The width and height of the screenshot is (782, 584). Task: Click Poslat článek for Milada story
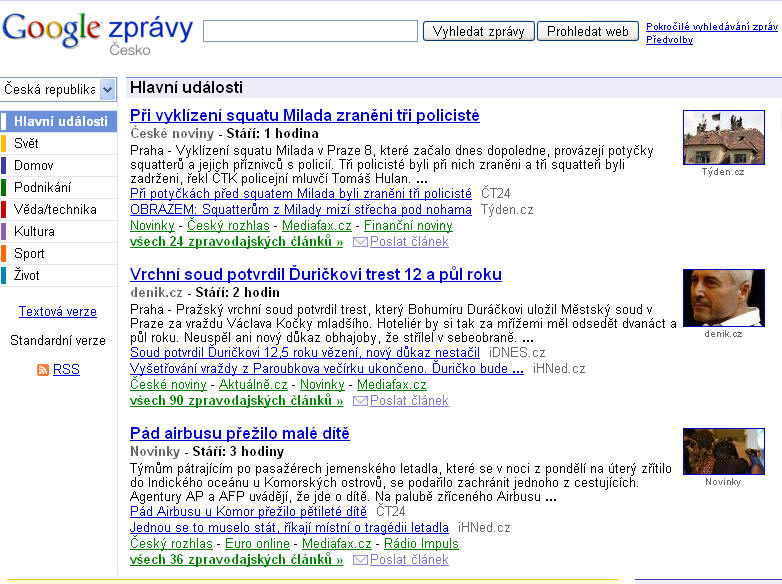tap(409, 242)
